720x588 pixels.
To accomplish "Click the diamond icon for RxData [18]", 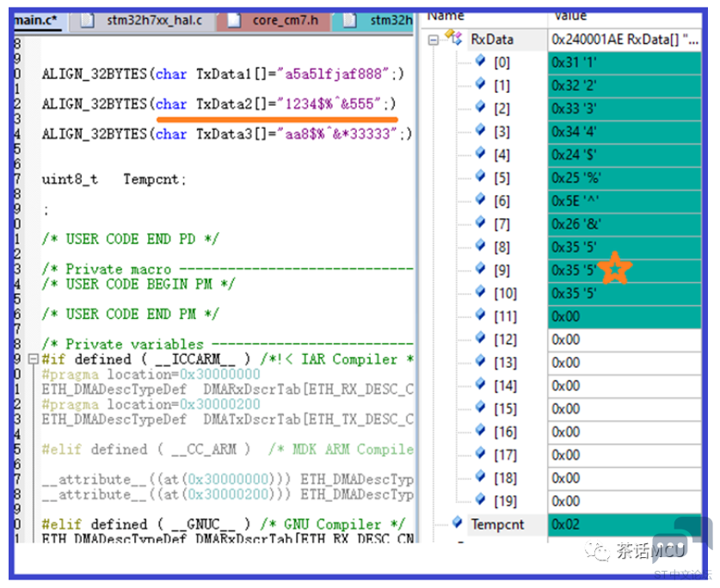I will [x=480, y=476].
